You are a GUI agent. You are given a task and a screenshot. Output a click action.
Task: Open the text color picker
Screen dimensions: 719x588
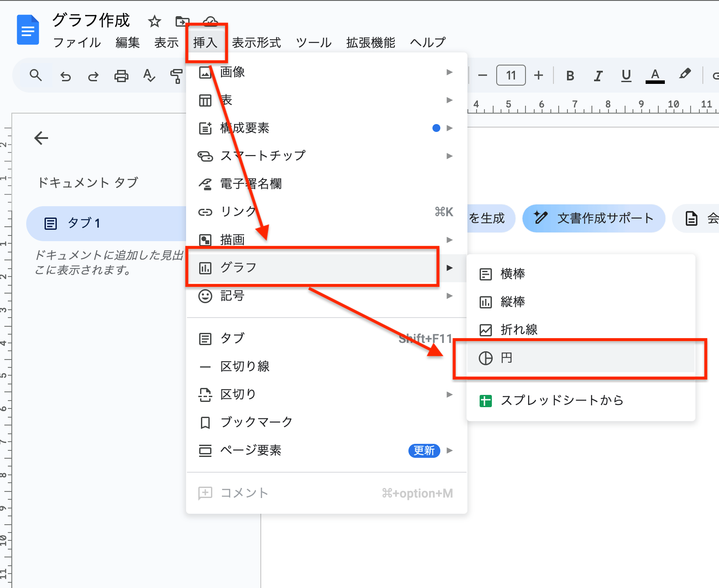pos(655,75)
